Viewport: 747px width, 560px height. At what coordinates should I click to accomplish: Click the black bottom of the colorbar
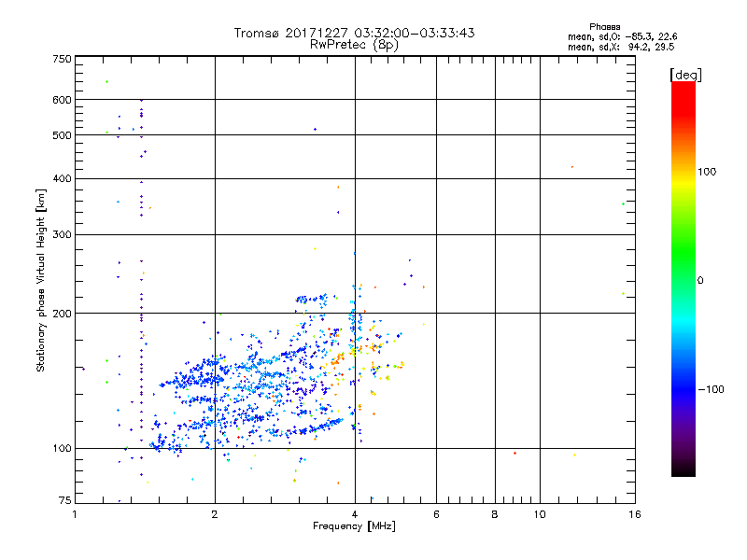click(x=684, y=469)
